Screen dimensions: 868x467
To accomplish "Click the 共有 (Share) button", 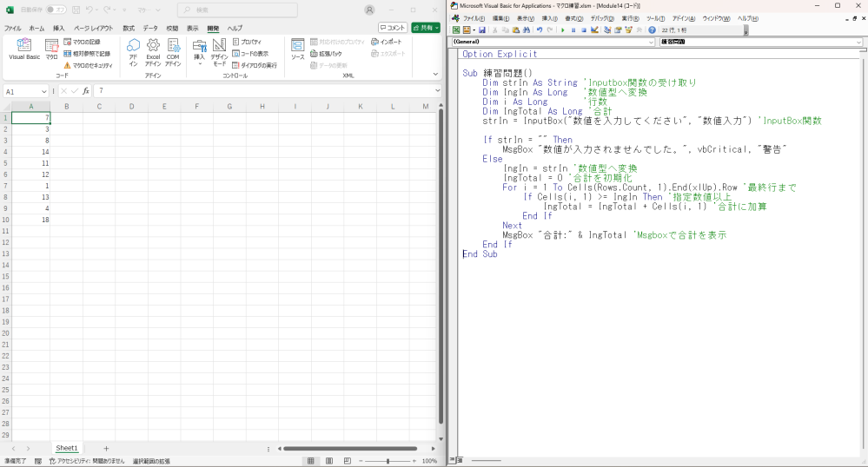I will (x=425, y=28).
